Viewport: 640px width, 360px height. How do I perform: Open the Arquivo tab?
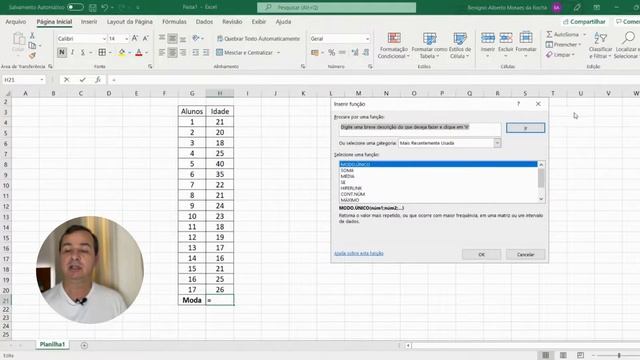[16, 22]
